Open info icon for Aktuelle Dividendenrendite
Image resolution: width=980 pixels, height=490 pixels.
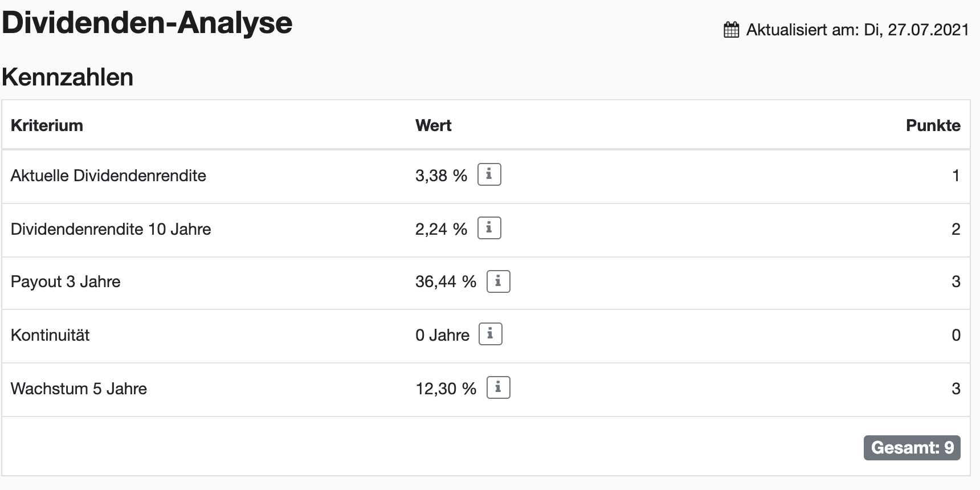489,174
